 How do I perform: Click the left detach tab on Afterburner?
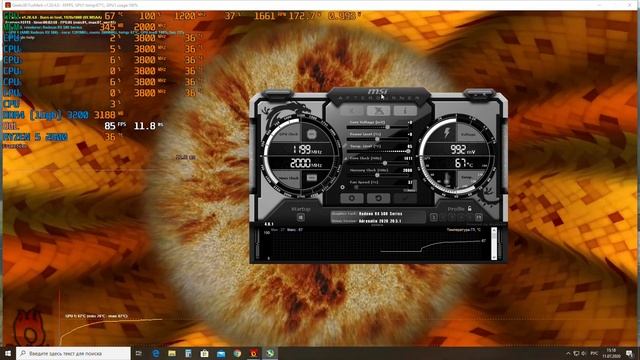coord(277,96)
